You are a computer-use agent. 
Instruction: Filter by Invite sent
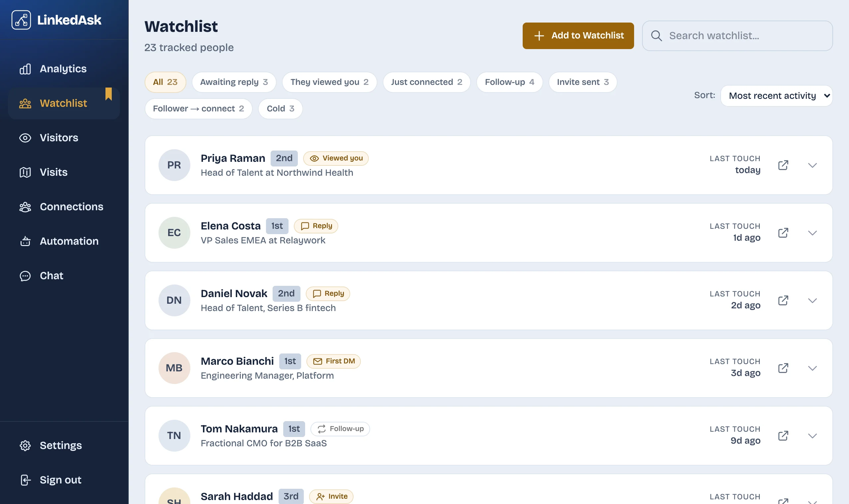click(583, 82)
